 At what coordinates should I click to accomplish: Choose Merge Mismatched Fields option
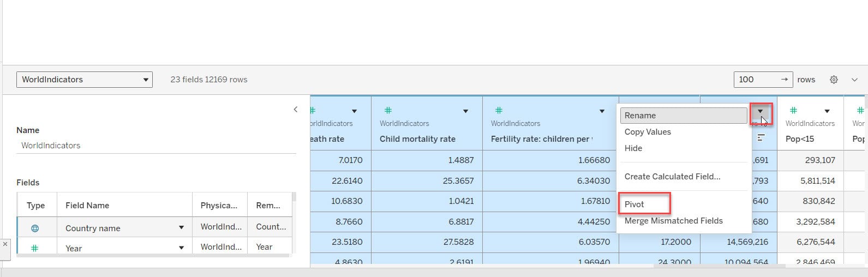click(x=673, y=221)
